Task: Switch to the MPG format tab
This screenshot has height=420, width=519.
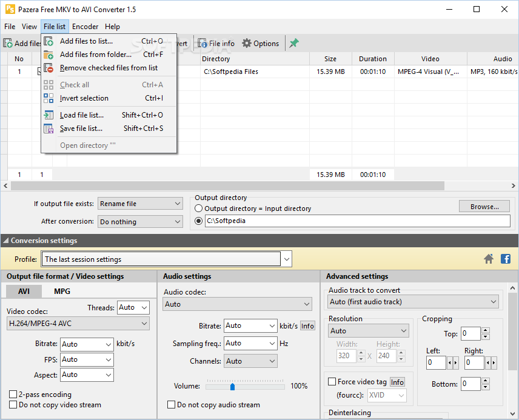Action: pos(62,292)
